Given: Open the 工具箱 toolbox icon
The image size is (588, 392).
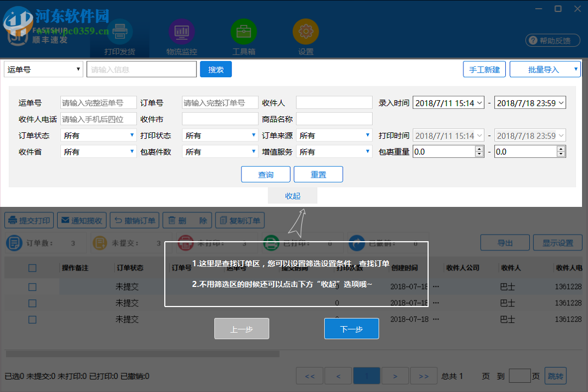Looking at the screenshot, I should tap(243, 32).
